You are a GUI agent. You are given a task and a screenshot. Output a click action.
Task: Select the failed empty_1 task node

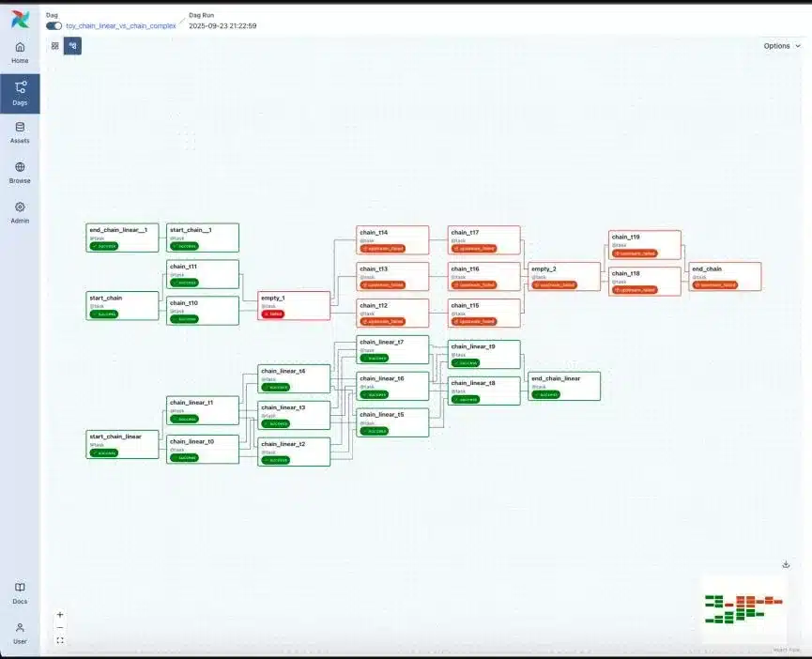[x=294, y=305]
